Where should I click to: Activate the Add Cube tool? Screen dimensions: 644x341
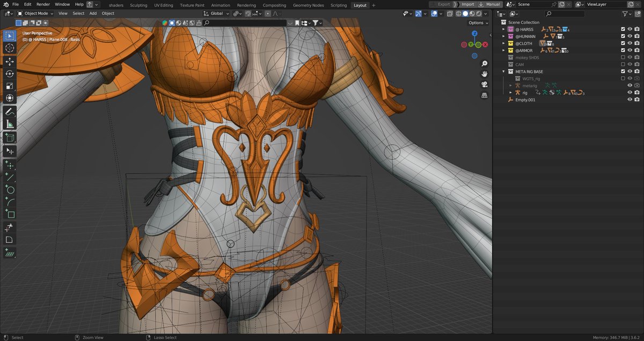pos(10,138)
